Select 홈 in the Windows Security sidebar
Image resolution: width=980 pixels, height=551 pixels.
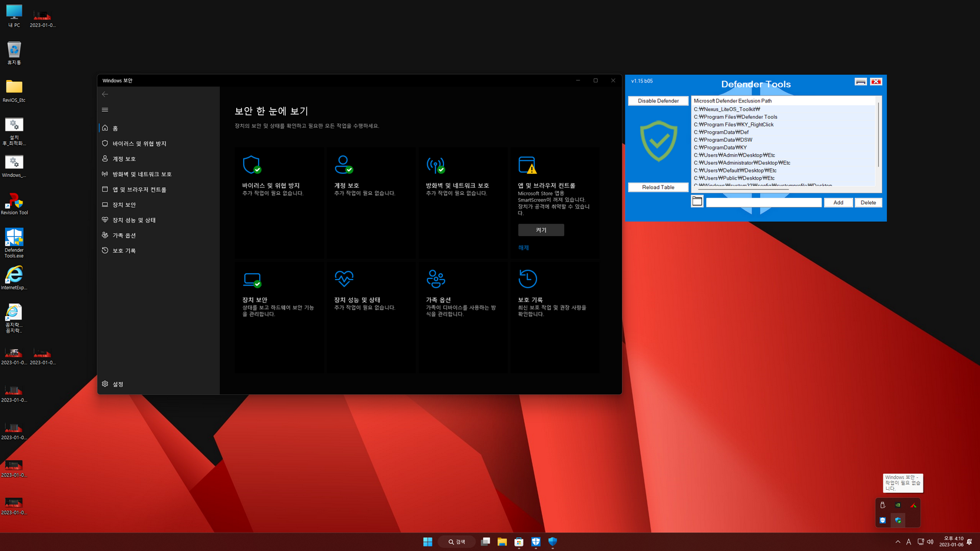(x=159, y=128)
